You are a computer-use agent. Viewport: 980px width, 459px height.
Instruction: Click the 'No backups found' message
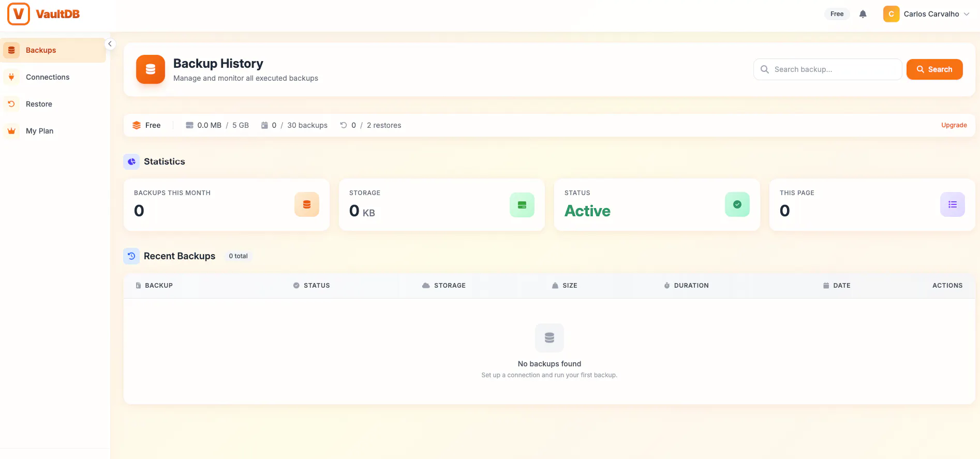click(550, 364)
